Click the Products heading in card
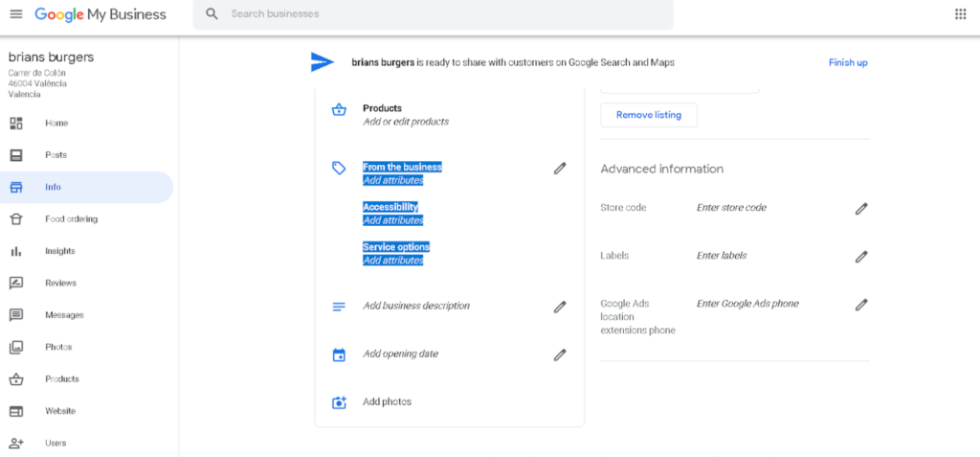This screenshot has width=980, height=457. [383, 108]
